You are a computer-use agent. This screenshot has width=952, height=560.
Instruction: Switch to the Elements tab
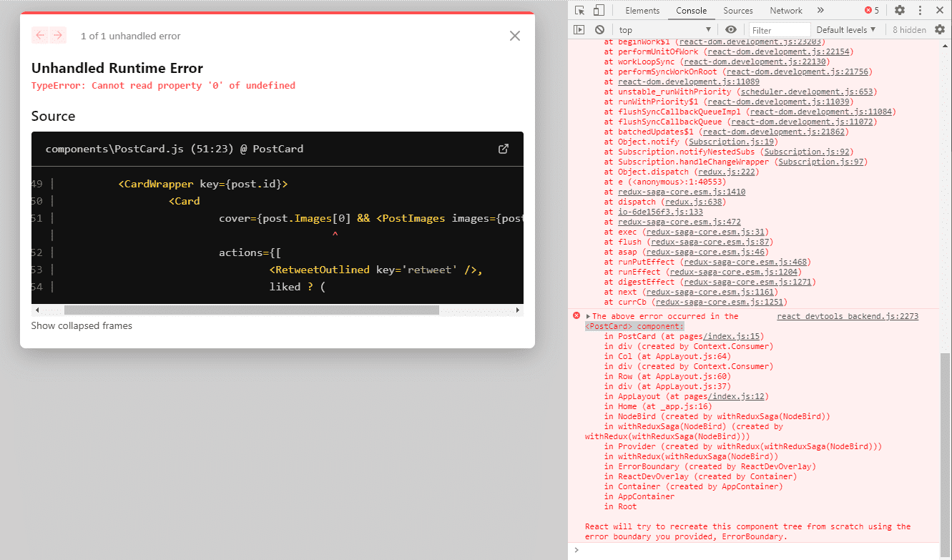[x=642, y=11]
